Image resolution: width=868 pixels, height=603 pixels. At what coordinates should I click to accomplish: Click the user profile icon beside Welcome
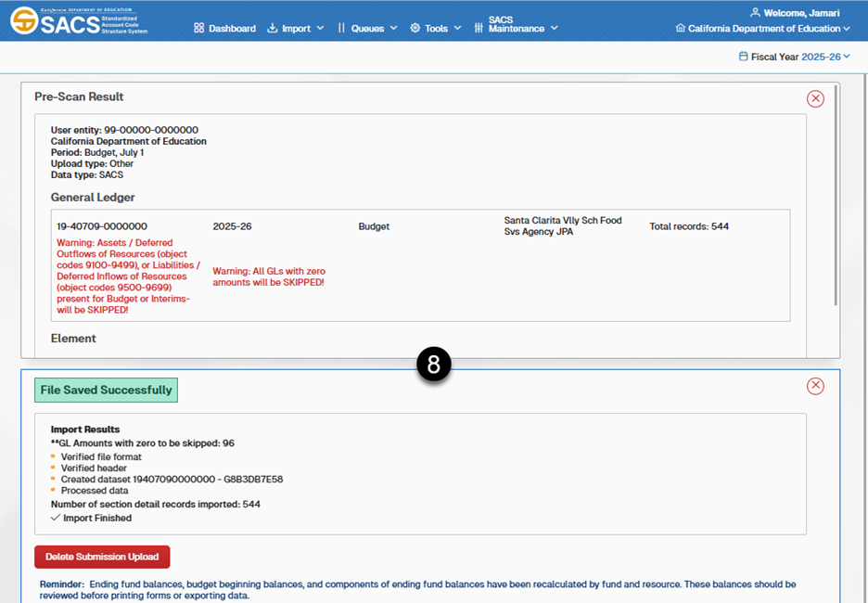(755, 13)
